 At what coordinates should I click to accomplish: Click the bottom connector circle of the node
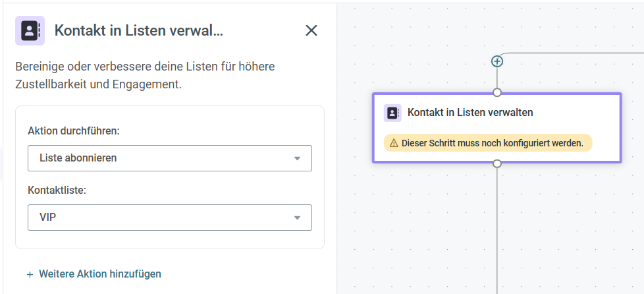497,163
